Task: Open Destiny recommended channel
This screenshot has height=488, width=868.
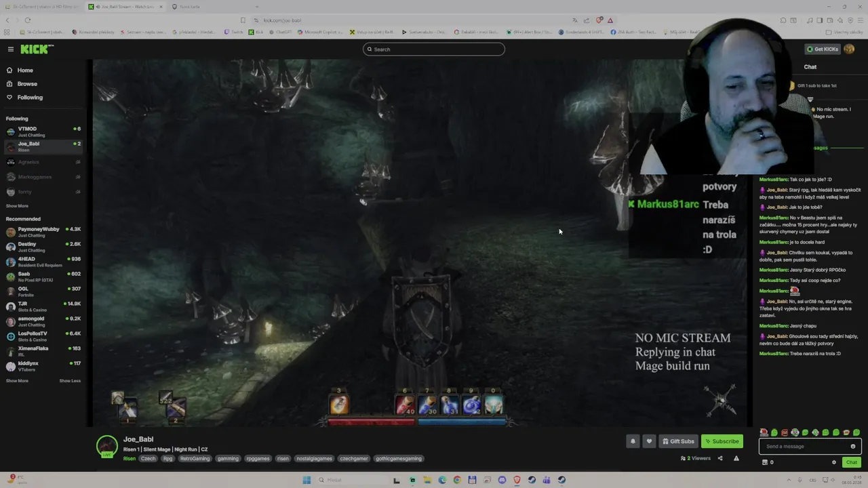Action: (43, 247)
